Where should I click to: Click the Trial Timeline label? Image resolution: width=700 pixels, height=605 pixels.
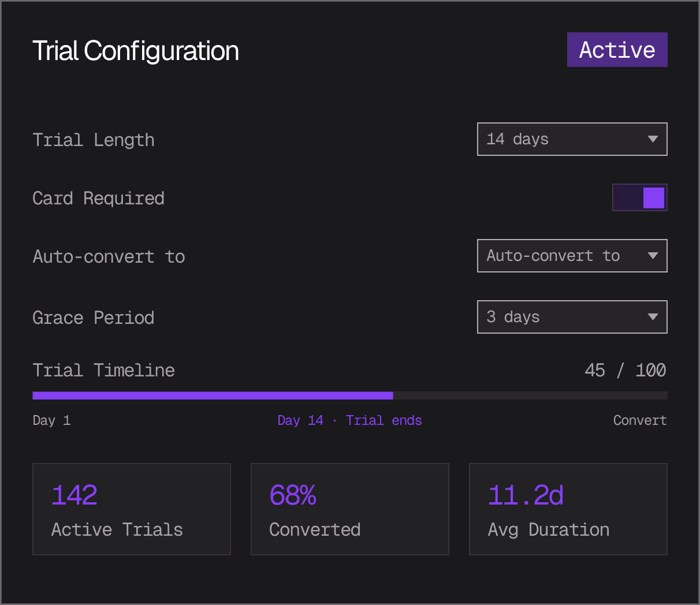click(103, 370)
